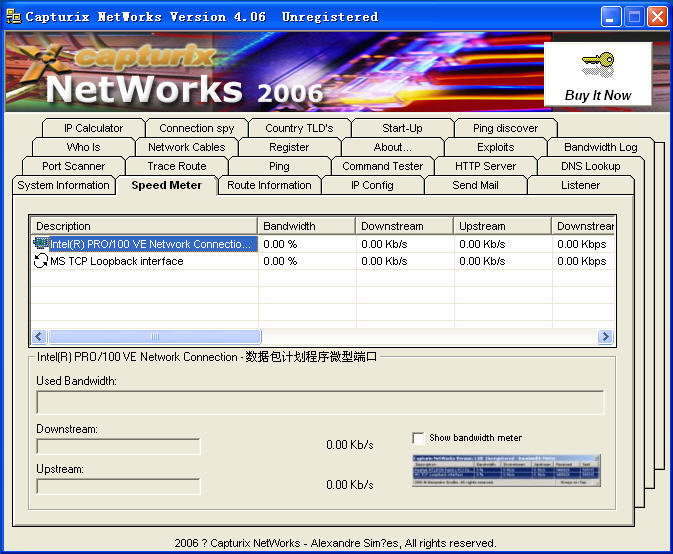673x554 pixels.
Task: Open the Country TLD's tab
Action: pos(299,128)
